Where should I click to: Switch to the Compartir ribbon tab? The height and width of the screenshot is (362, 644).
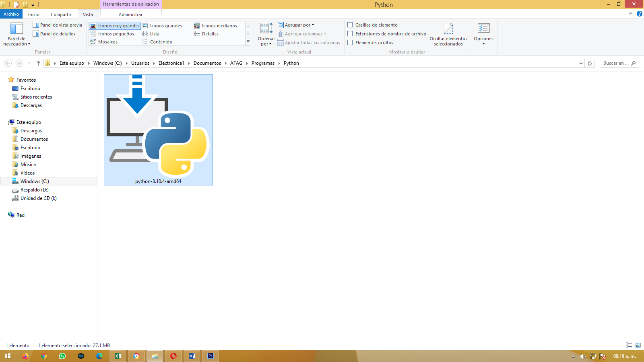point(61,14)
